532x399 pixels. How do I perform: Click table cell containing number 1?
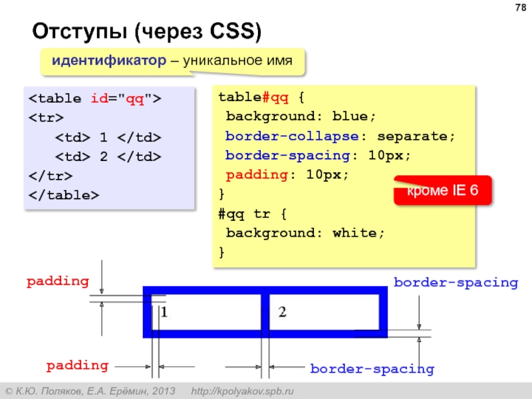click(206, 312)
